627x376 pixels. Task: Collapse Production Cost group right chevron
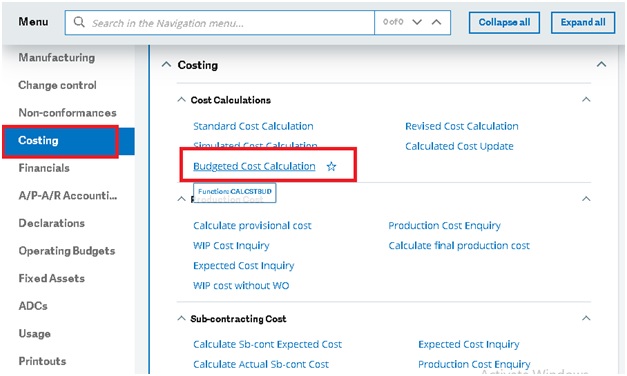586,199
